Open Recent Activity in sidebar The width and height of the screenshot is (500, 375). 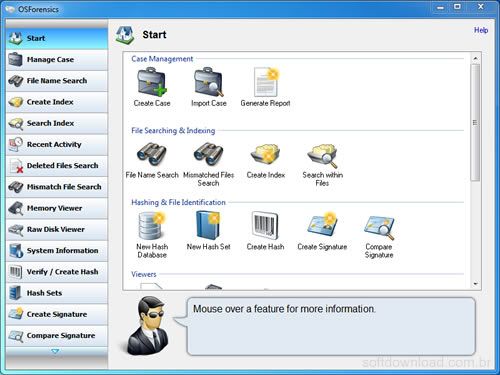pos(57,145)
